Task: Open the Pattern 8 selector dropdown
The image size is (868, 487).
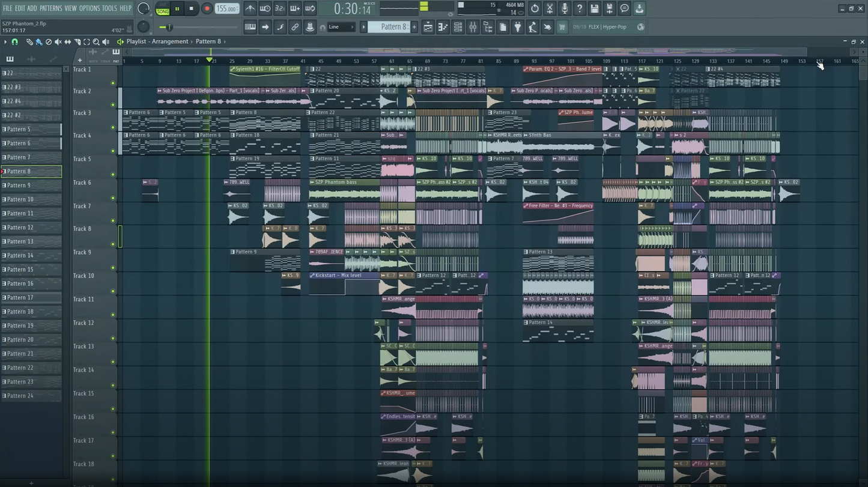Action: pyautogui.click(x=390, y=26)
